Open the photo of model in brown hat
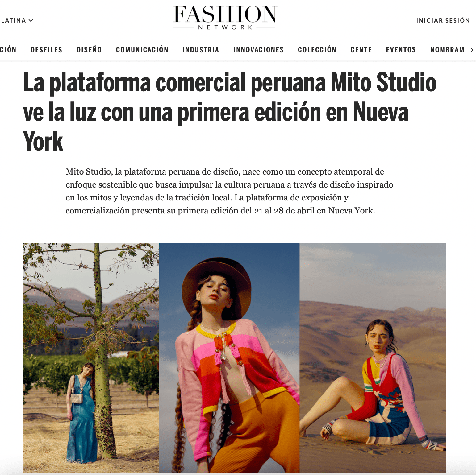Screen dimensions: 476x475 pyautogui.click(x=229, y=358)
